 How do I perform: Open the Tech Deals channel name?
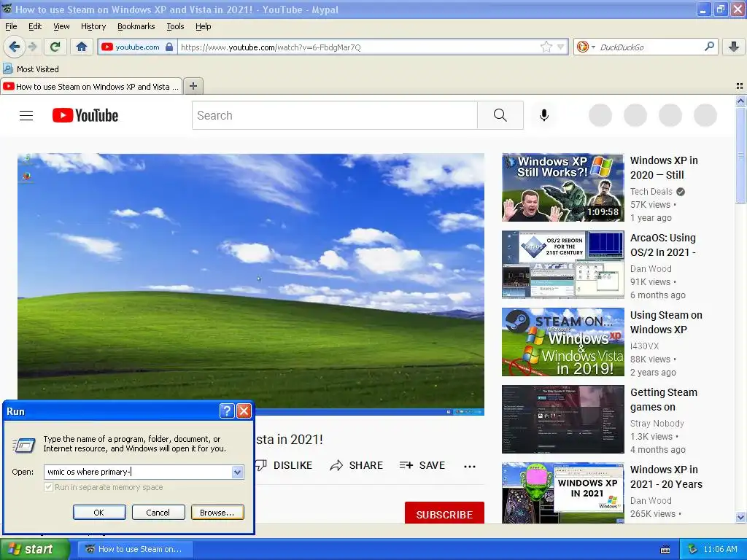(651, 192)
